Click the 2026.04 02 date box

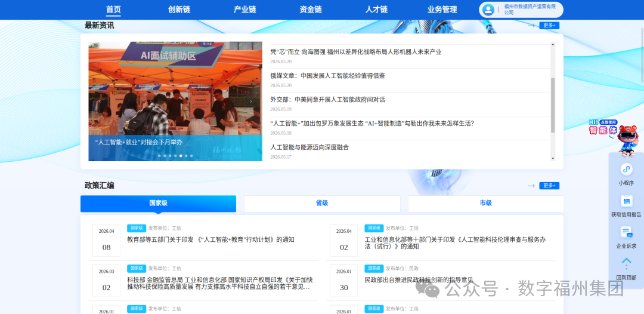click(x=344, y=241)
